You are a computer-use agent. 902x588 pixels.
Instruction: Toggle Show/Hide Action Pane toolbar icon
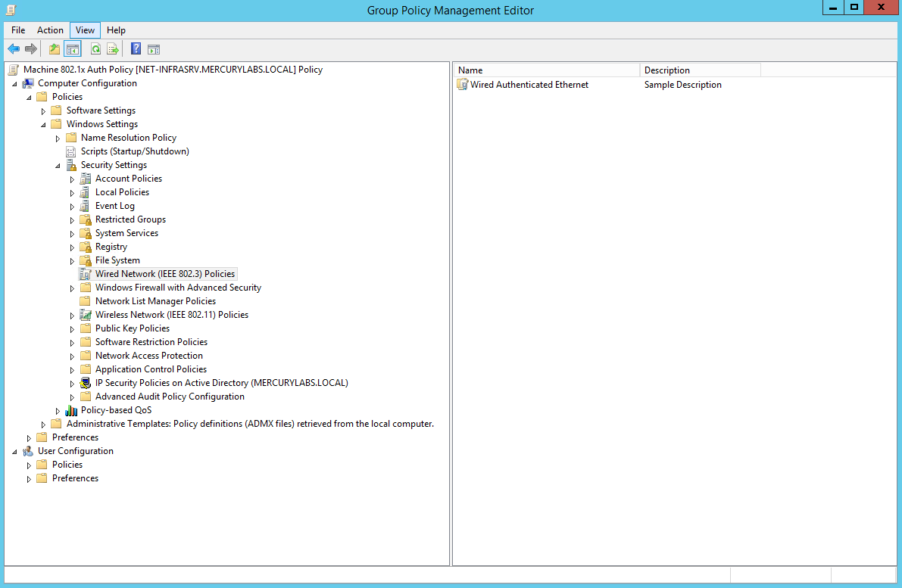click(154, 49)
